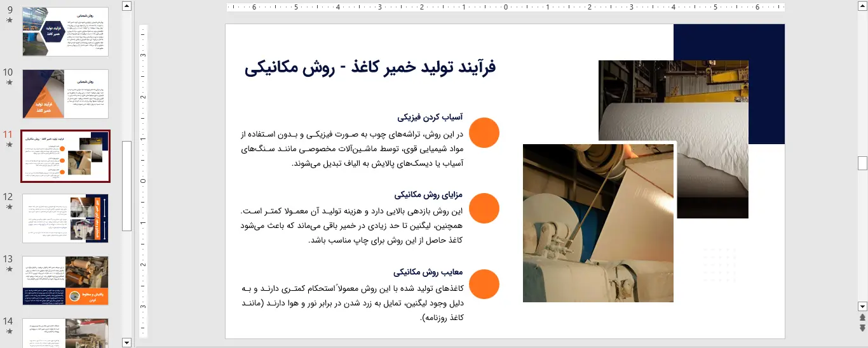Click slide number 9 label

coord(9,10)
